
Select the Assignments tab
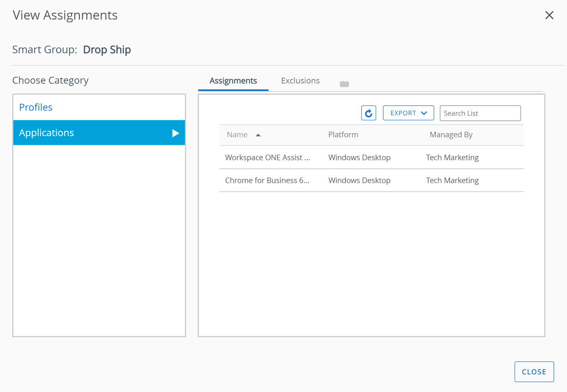point(233,81)
